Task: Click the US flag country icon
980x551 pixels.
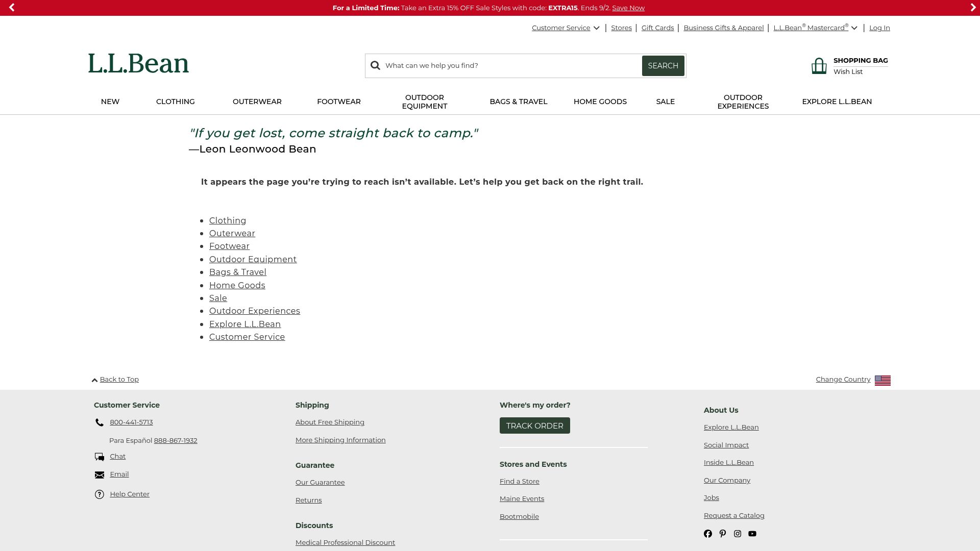Action: [883, 381]
